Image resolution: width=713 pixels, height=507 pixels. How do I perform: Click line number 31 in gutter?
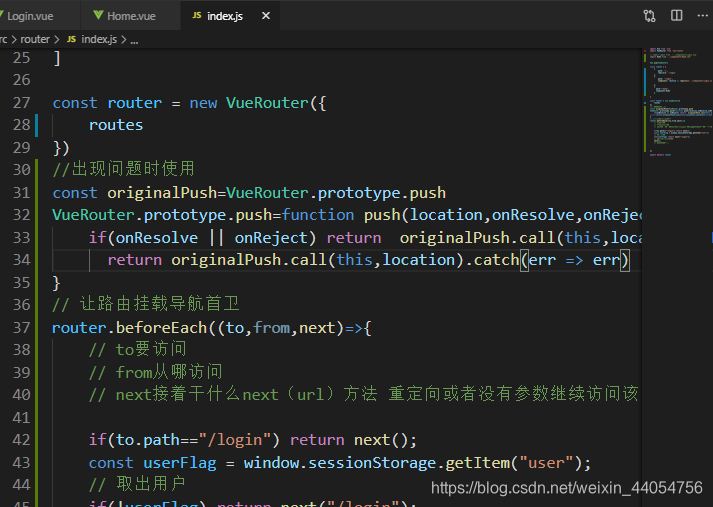coord(21,193)
